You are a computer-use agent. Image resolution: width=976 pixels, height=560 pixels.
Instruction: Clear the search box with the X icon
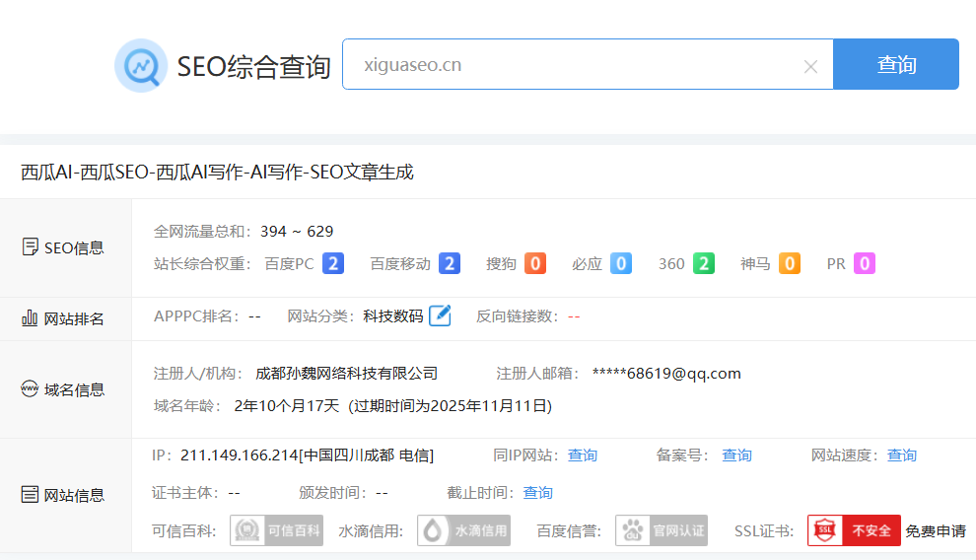pyautogui.click(x=810, y=66)
